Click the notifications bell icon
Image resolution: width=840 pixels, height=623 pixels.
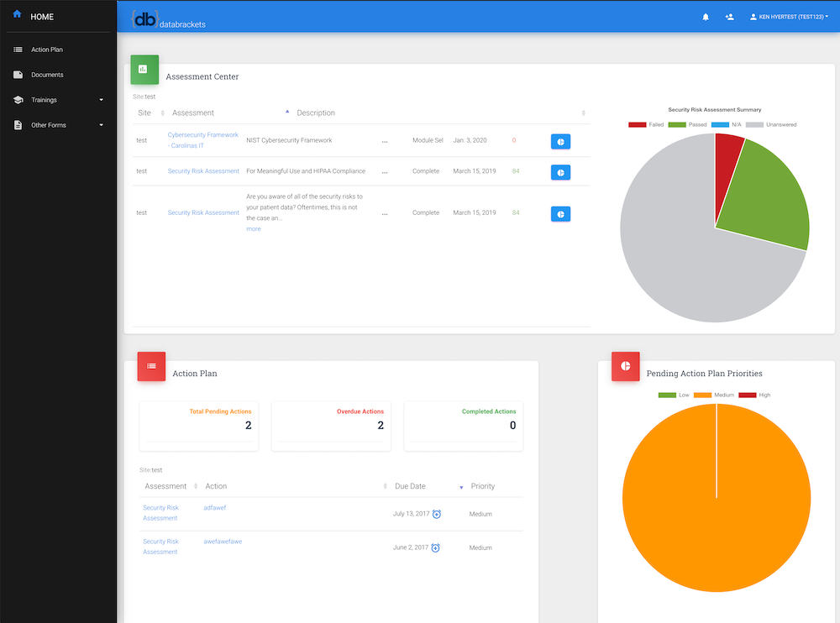point(706,17)
